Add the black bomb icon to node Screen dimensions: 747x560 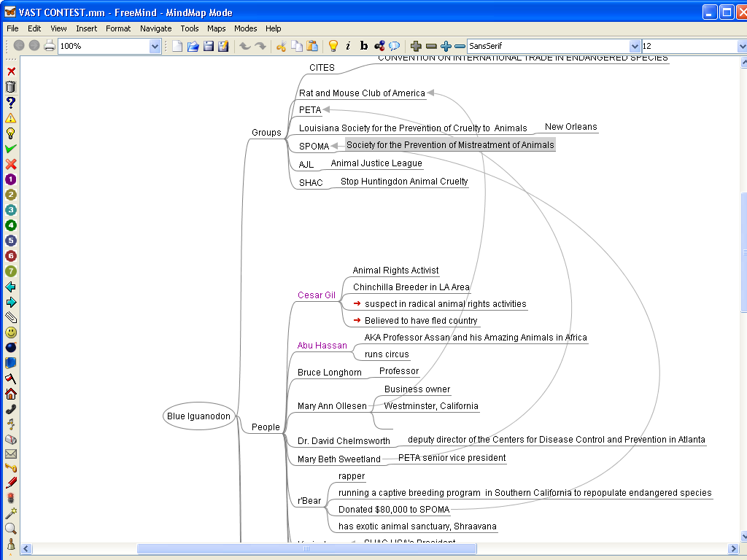(11, 348)
